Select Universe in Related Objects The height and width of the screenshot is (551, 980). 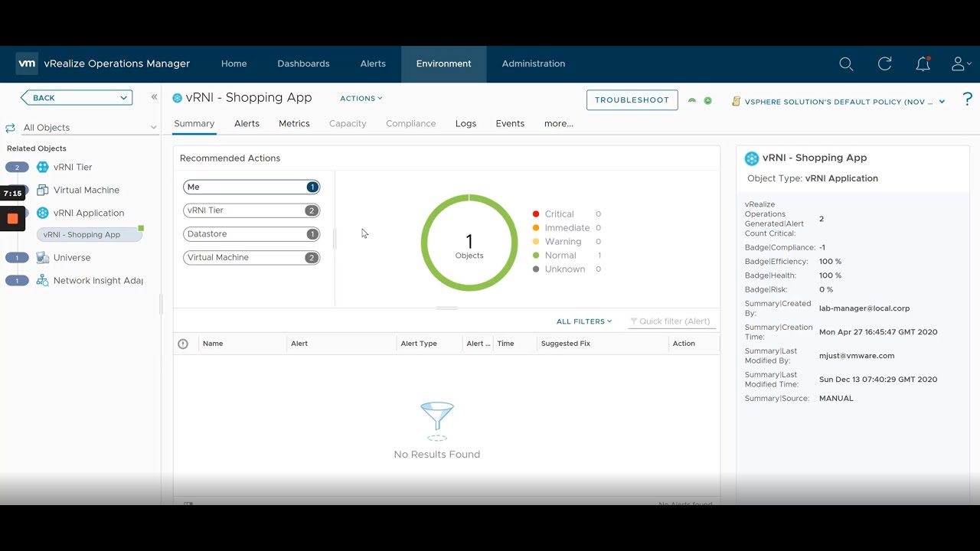(72, 258)
